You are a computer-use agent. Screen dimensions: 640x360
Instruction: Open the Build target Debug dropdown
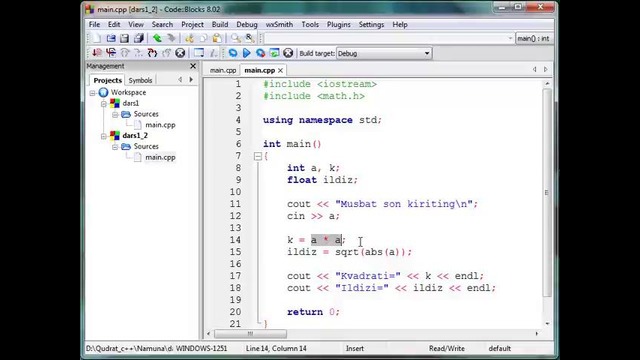tap(384, 53)
